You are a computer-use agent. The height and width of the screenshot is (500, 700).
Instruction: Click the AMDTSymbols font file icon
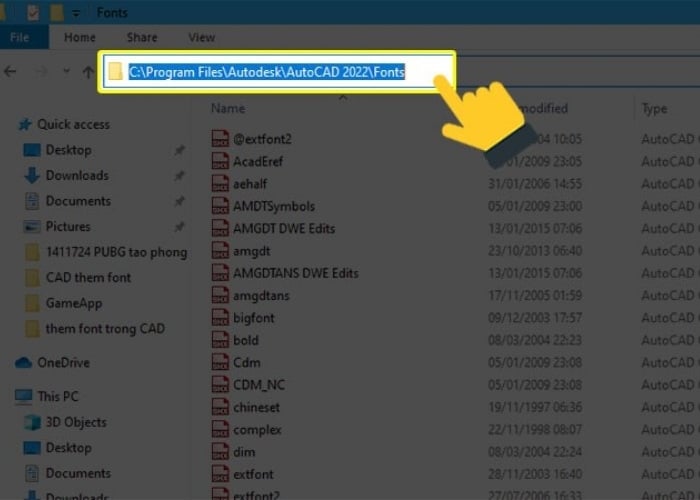click(220, 206)
